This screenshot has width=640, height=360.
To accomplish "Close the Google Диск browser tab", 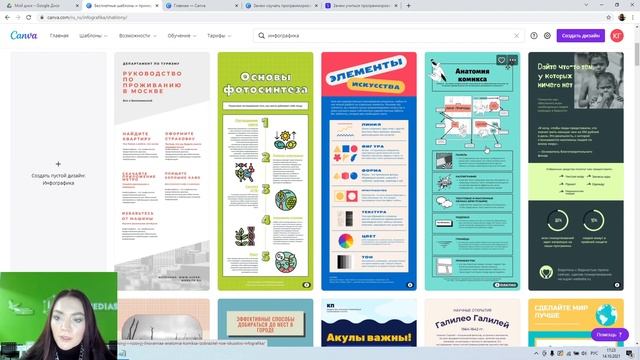I will [78, 6].
